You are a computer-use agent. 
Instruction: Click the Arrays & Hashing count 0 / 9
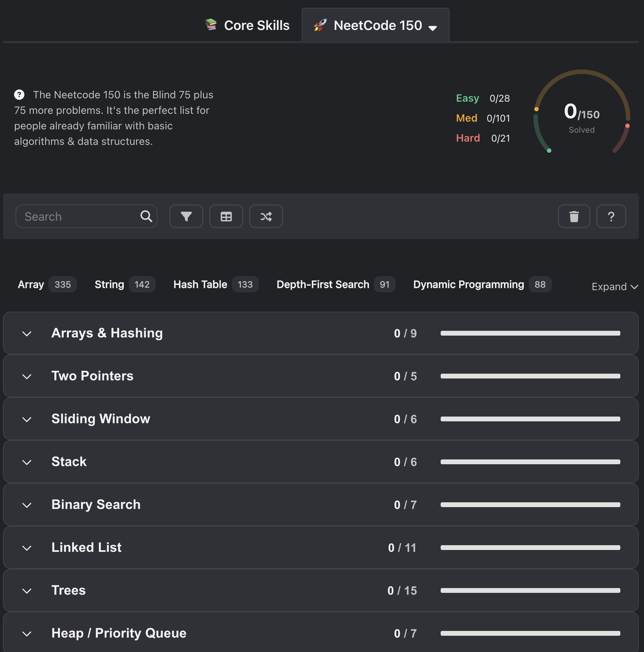point(406,333)
